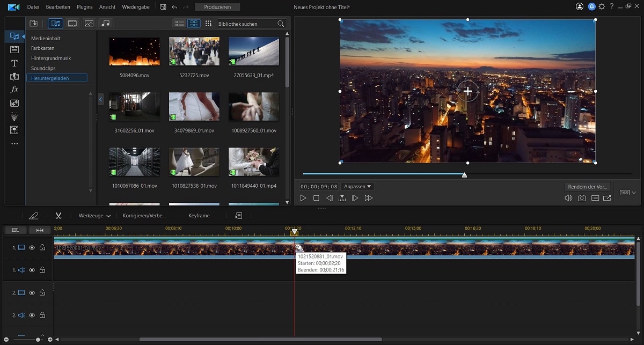
Task: Hide video track 1 with eye icon
Action: click(32, 248)
